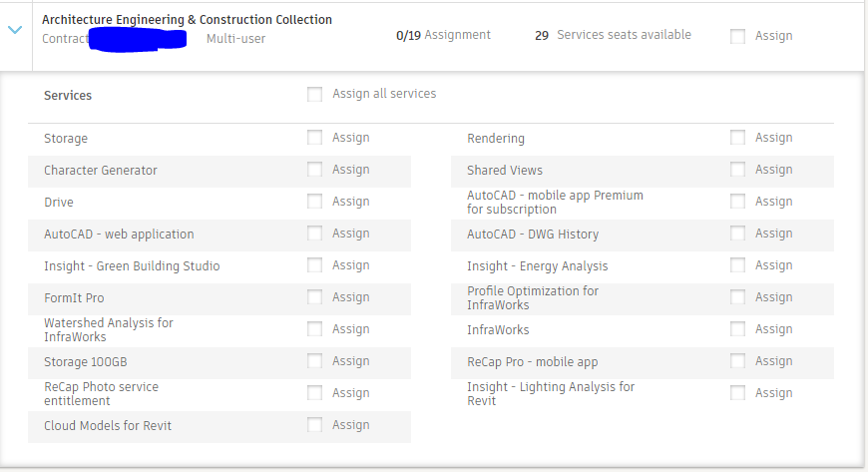Assign Cloud Models for Revit
The width and height of the screenshot is (868, 472).
tap(315, 425)
